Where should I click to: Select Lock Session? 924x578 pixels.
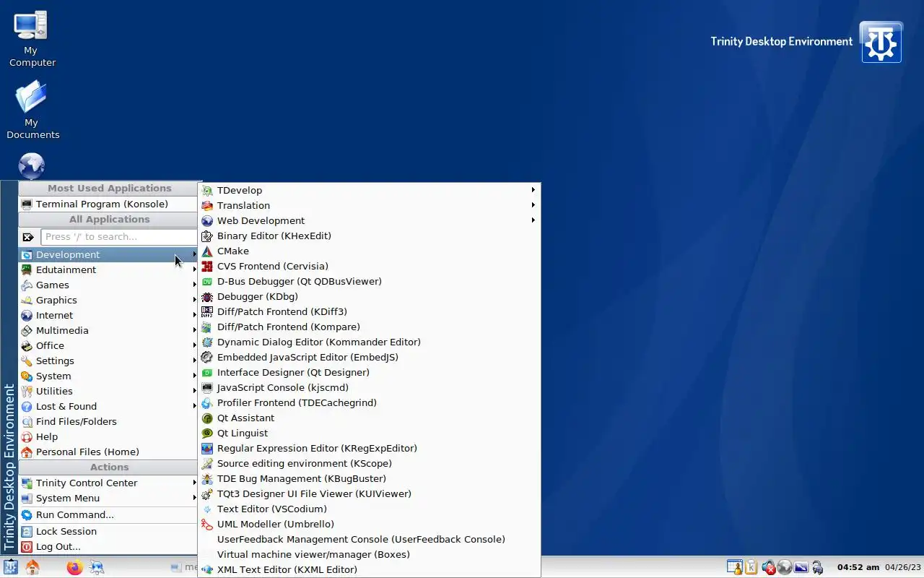[108, 531]
